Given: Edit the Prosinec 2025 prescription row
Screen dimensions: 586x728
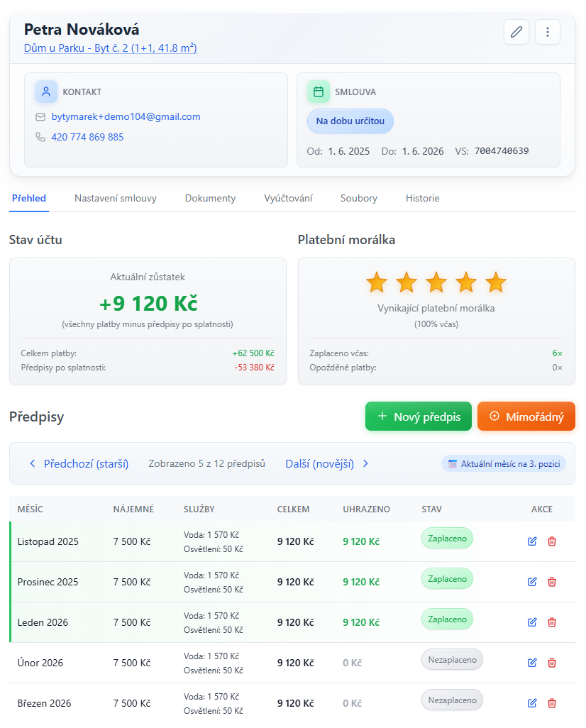Looking at the screenshot, I should click(532, 582).
